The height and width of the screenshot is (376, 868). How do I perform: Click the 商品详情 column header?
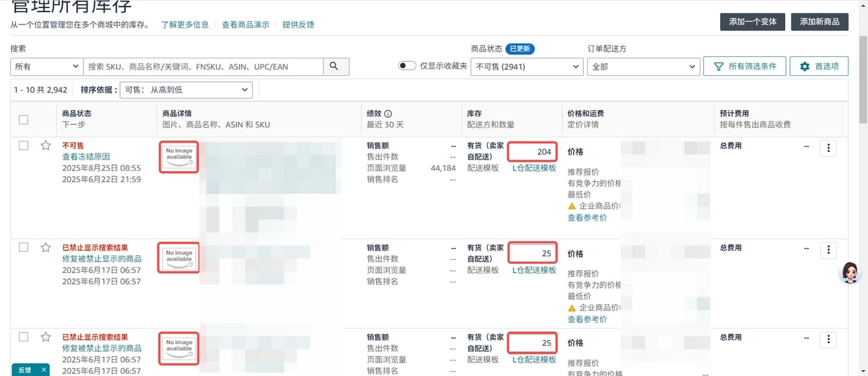click(177, 113)
